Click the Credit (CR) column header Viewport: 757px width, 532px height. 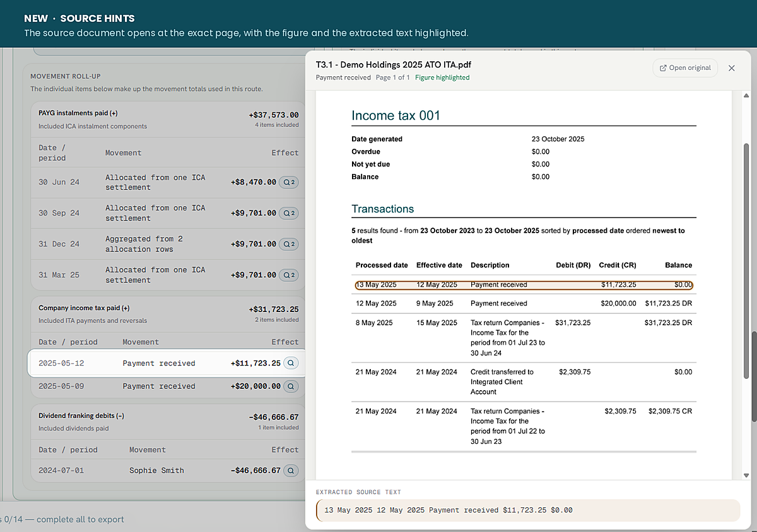pos(618,265)
